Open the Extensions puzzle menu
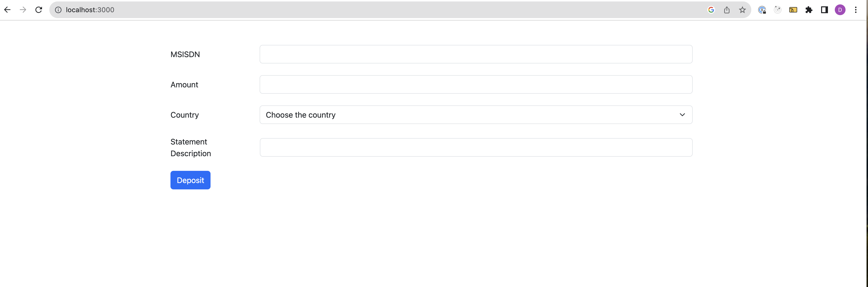Screen dimensions: 868x287 809,10
